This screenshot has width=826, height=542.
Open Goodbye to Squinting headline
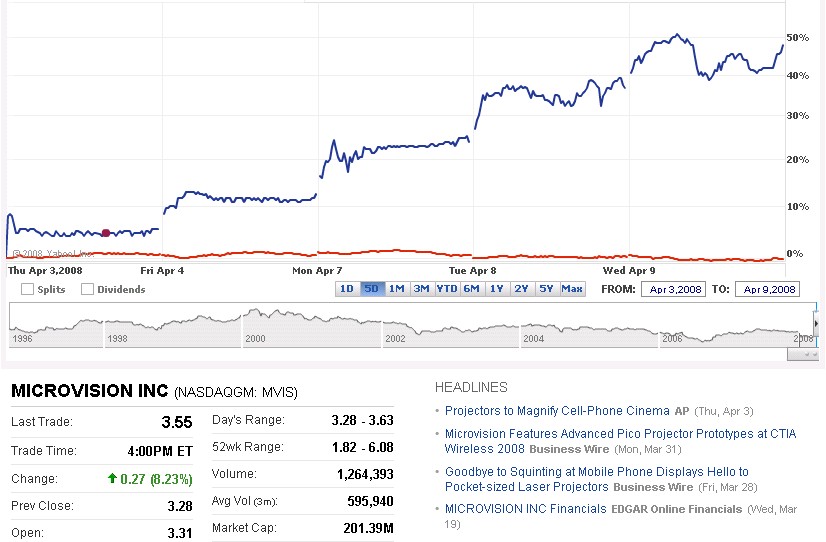coord(596,479)
